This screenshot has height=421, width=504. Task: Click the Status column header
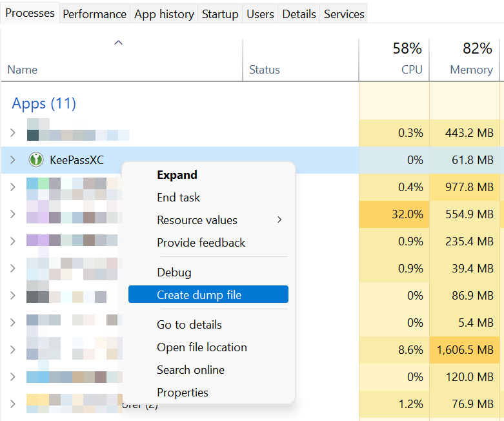301,60
